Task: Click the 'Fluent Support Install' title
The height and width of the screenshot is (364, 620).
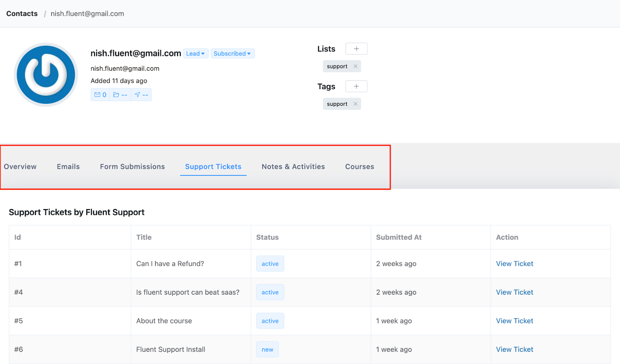Action: (x=171, y=350)
